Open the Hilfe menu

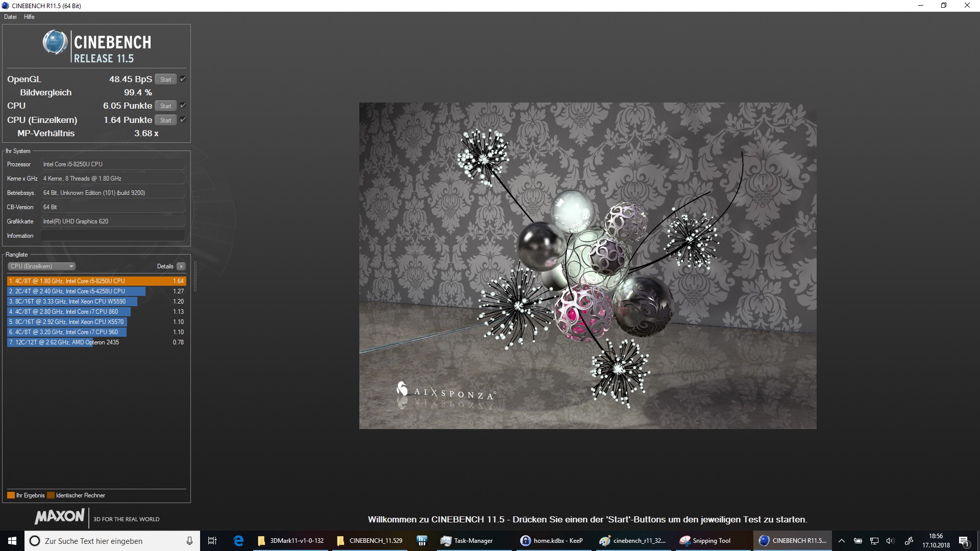point(29,17)
